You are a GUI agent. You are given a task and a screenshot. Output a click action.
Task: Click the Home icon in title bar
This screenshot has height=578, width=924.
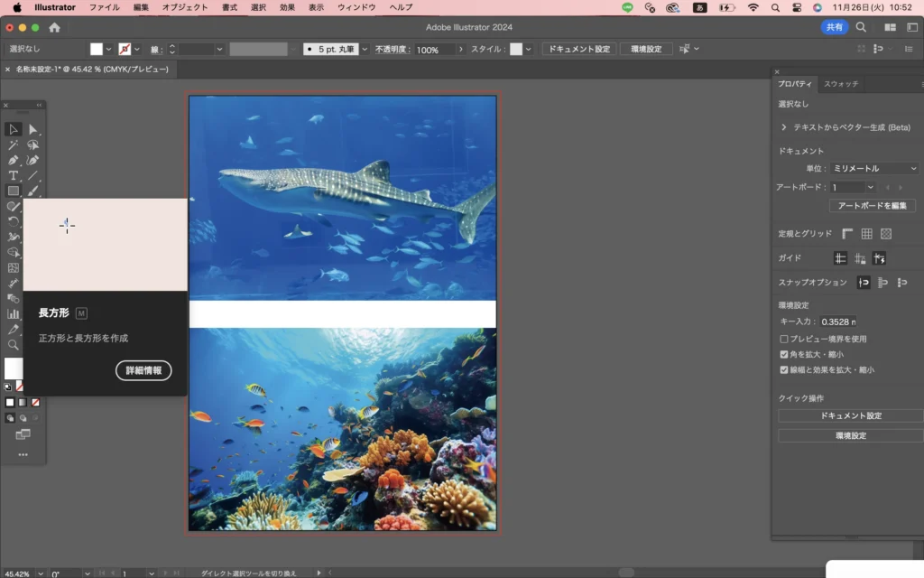[54, 27]
